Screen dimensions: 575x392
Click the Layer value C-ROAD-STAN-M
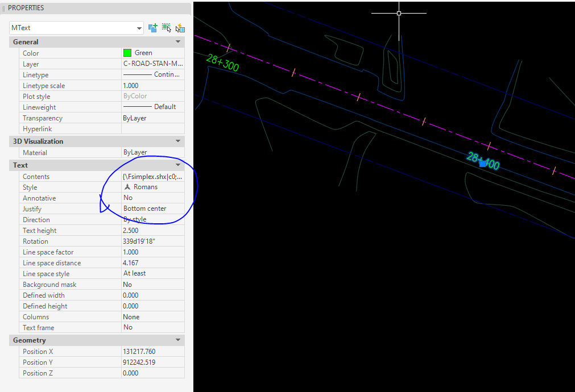coord(152,64)
